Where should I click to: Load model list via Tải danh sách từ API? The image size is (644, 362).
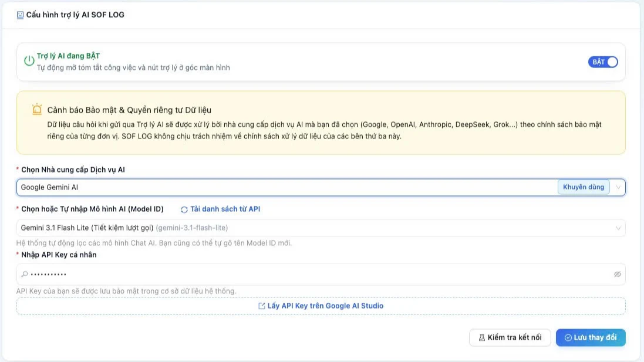221,209
